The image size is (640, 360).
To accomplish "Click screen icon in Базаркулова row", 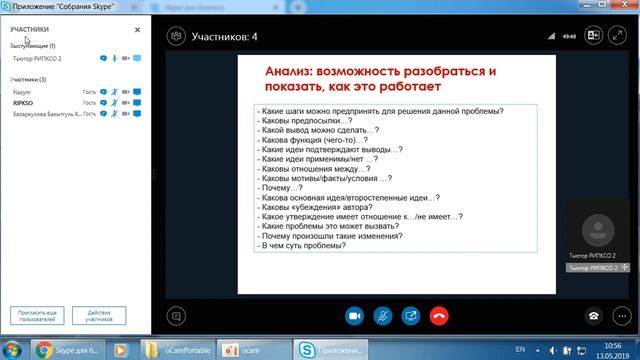I will point(137,114).
